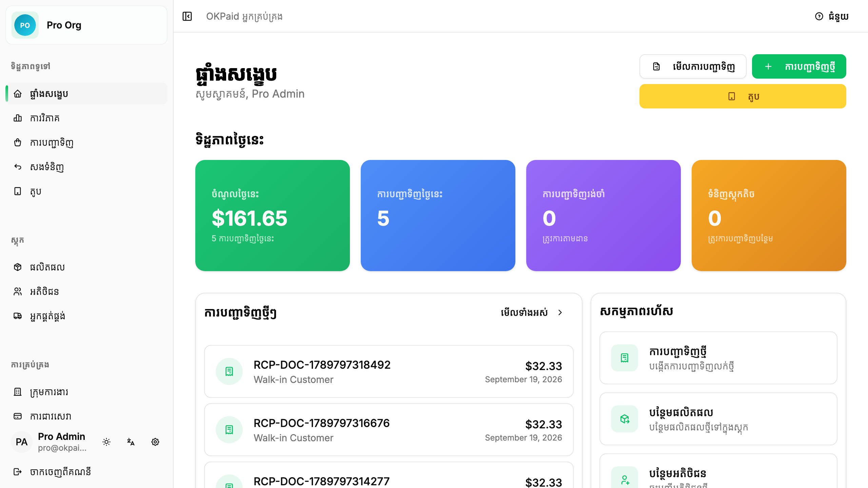
Task: Click the green revenue card $161.65
Action: [273, 216]
